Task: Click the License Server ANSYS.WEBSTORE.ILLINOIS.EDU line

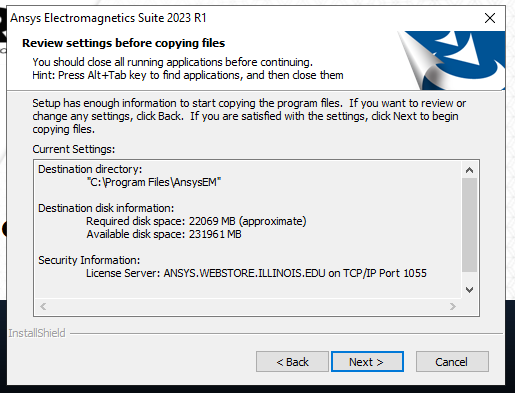Action: click(x=256, y=273)
